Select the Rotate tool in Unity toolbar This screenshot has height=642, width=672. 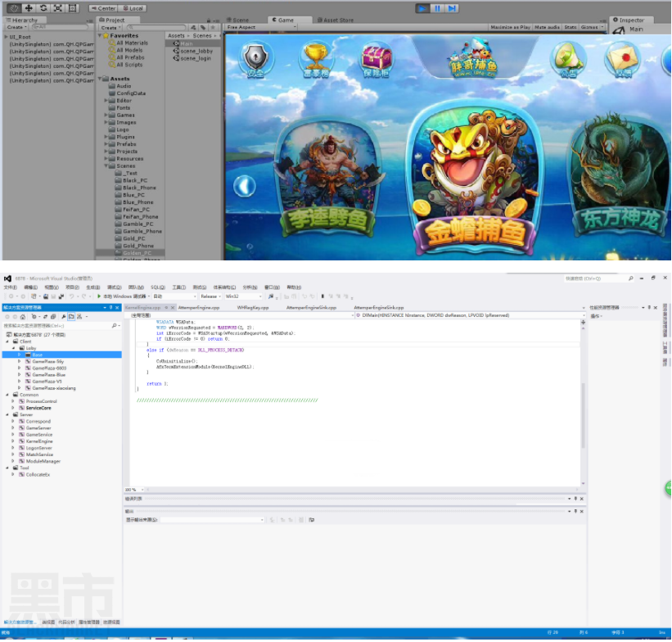coord(43,8)
